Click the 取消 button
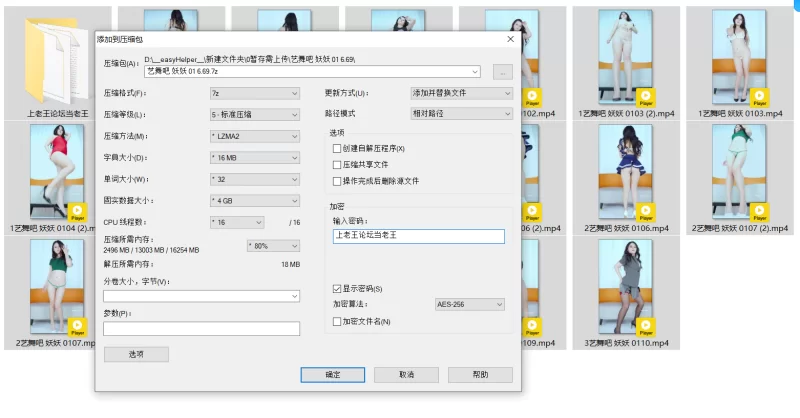800x418 pixels. [x=406, y=375]
